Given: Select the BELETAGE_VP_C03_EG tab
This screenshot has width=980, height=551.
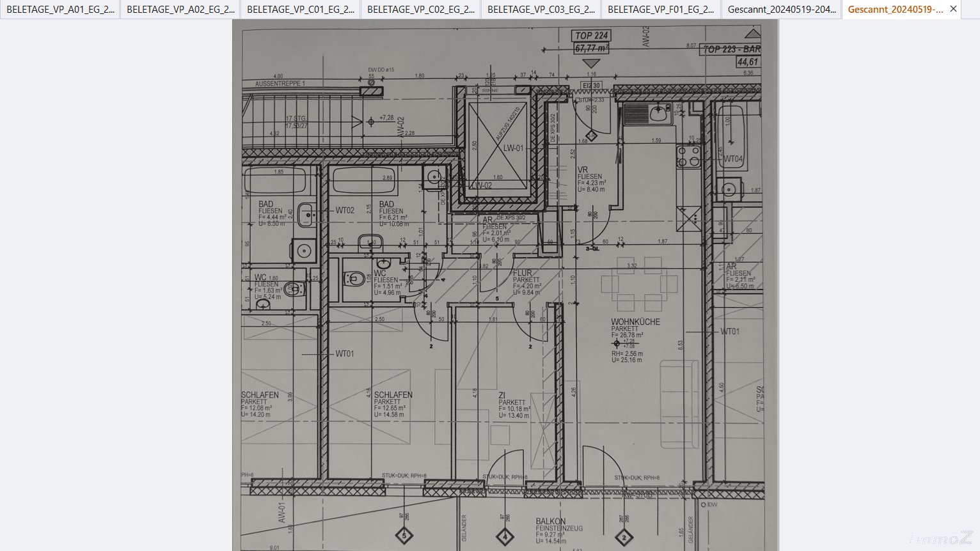Looking at the screenshot, I should click(x=541, y=10).
